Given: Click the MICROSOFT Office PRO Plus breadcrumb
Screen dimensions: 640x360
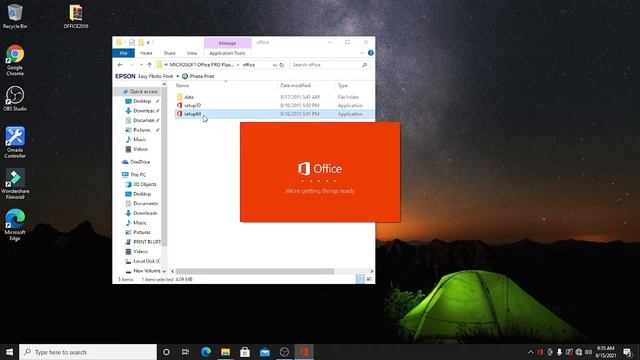Looking at the screenshot, I should (x=202, y=65).
